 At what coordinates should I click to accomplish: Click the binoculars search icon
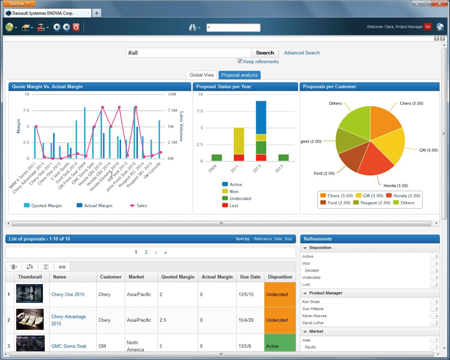pos(192,27)
